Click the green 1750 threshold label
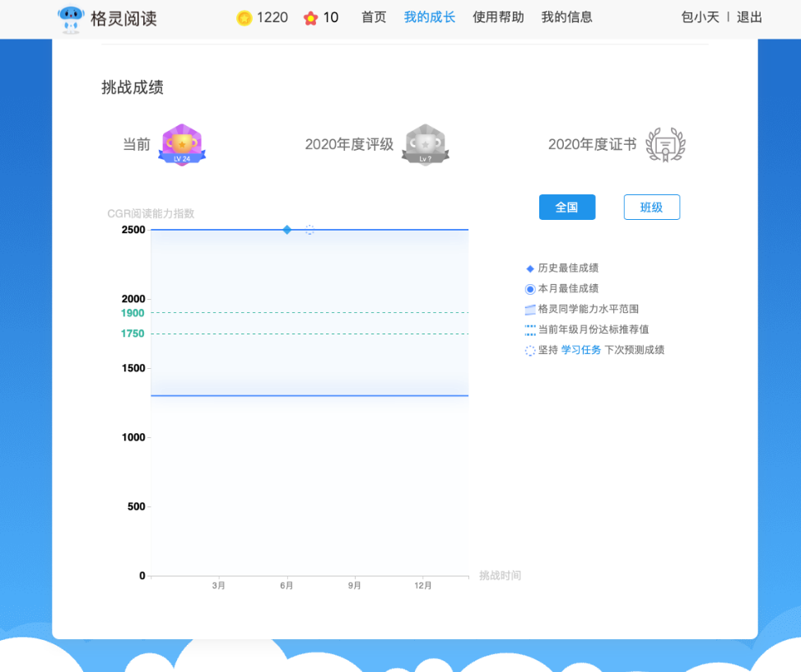801x672 pixels. 133,334
